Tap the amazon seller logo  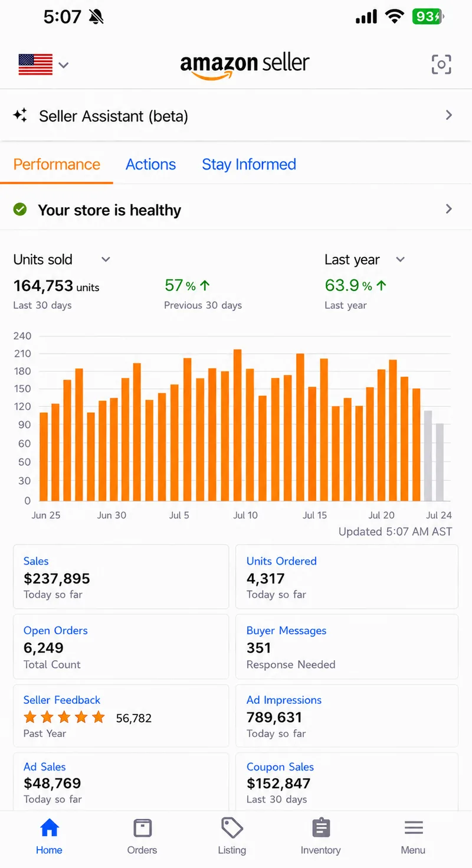tap(245, 65)
